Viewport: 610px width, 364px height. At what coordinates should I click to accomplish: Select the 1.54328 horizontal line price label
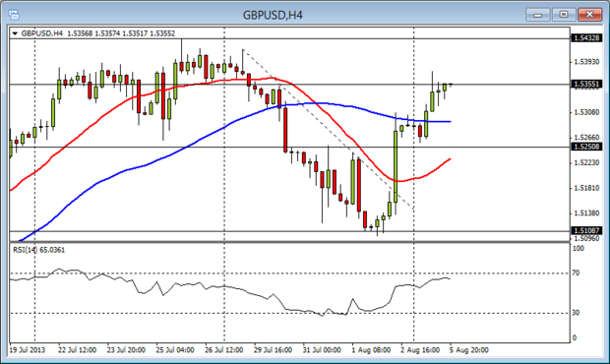[586, 38]
